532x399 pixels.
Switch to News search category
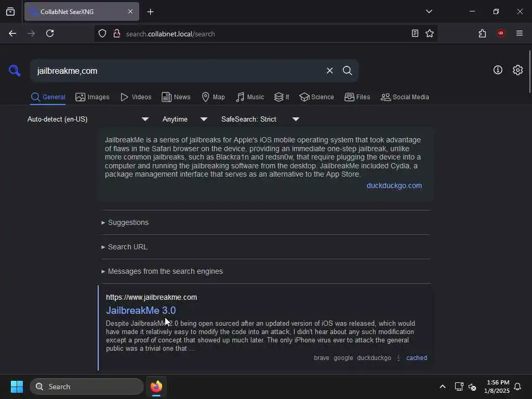176,97
